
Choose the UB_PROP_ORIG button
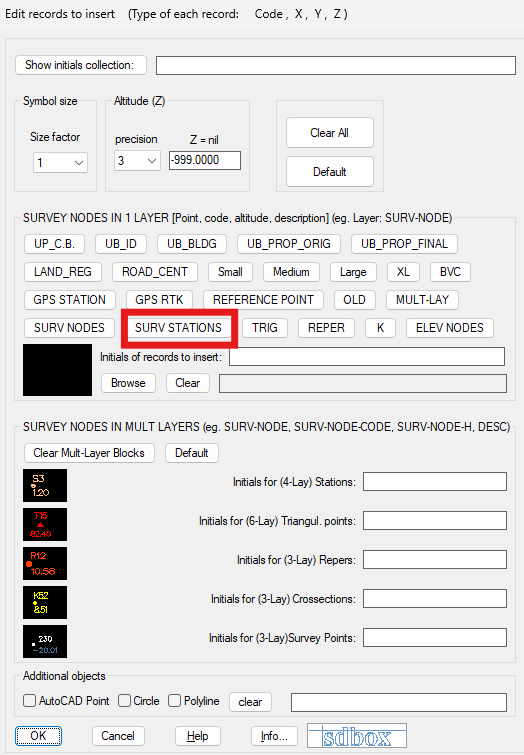coord(289,244)
